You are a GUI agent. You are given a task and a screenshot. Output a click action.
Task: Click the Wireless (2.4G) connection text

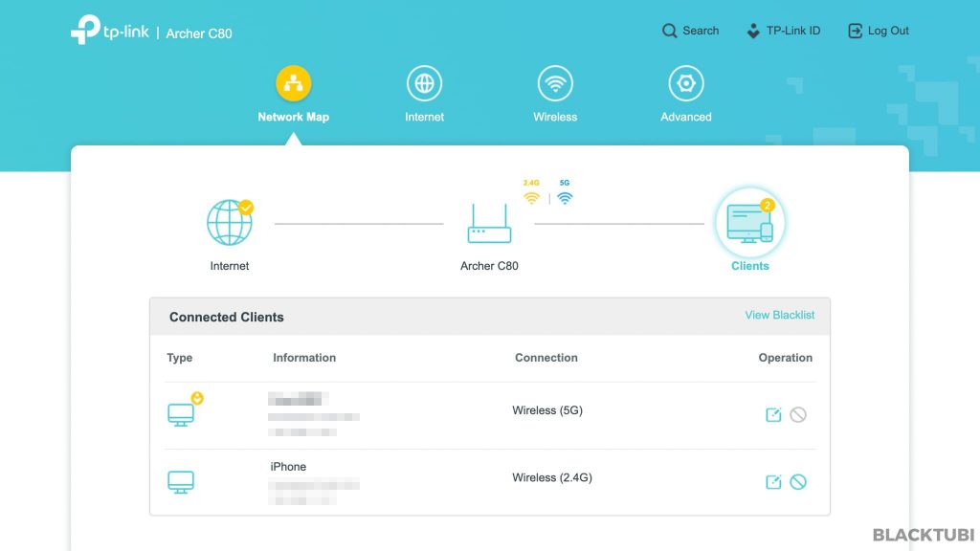552,478
